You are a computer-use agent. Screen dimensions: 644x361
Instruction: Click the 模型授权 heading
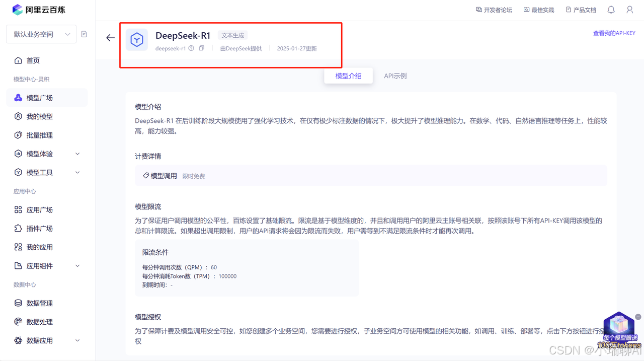coord(148,317)
